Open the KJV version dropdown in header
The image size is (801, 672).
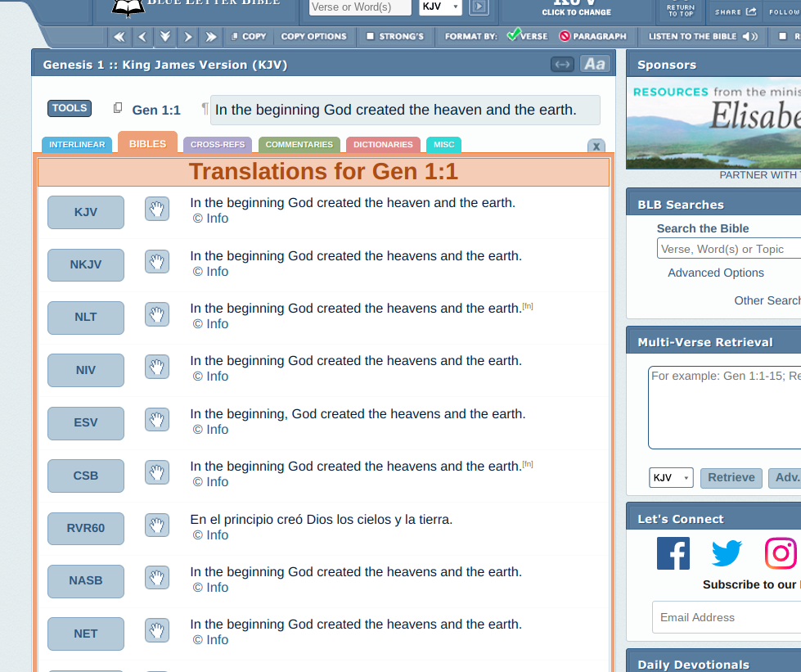440,7
